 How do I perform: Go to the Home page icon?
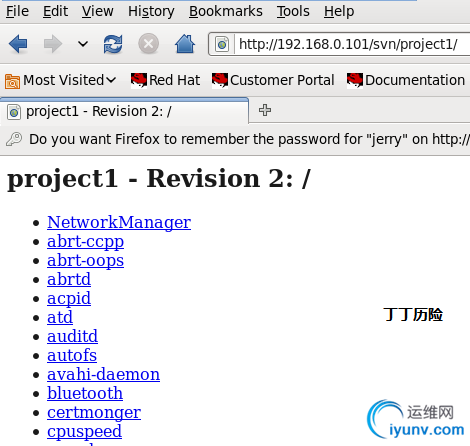pos(185,44)
